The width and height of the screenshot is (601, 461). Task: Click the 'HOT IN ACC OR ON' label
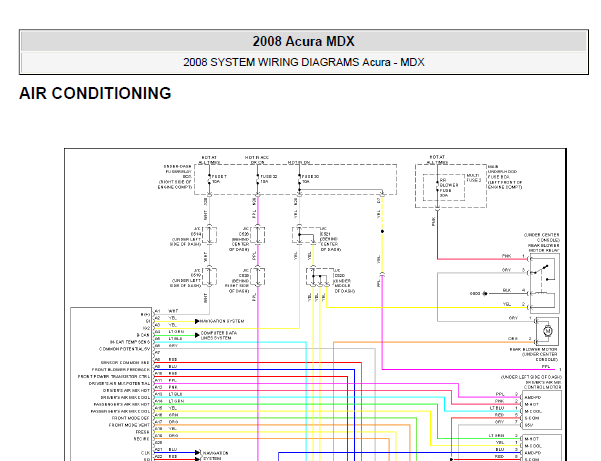pos(257,160)
